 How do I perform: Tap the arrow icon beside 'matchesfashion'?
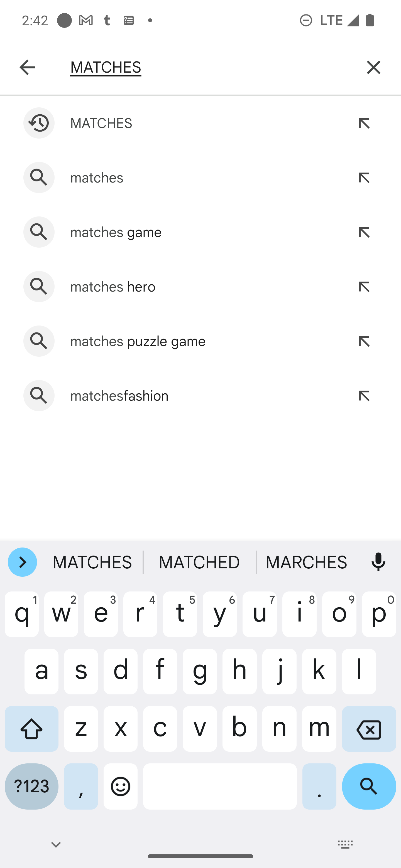pyautogui.click(x=364, y=396)
